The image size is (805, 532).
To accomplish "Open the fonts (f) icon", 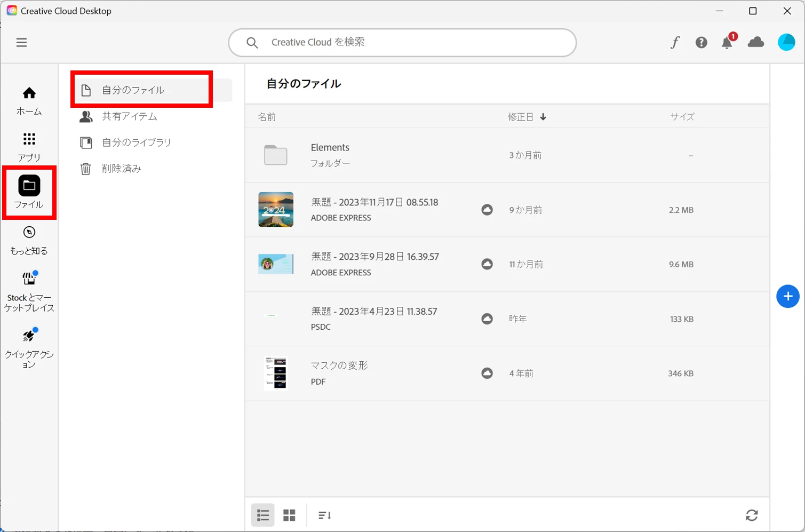I will pyautogui.click(x=675, y=42).
